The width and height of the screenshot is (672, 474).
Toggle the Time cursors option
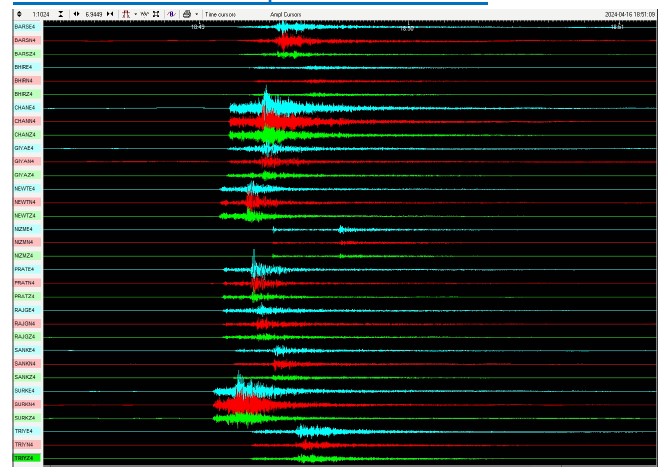coord(220,15)
